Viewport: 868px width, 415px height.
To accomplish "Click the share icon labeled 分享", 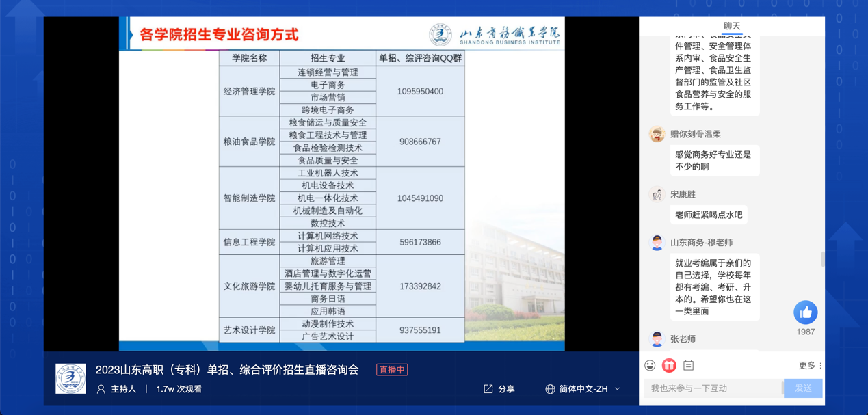I will point(488,389).
